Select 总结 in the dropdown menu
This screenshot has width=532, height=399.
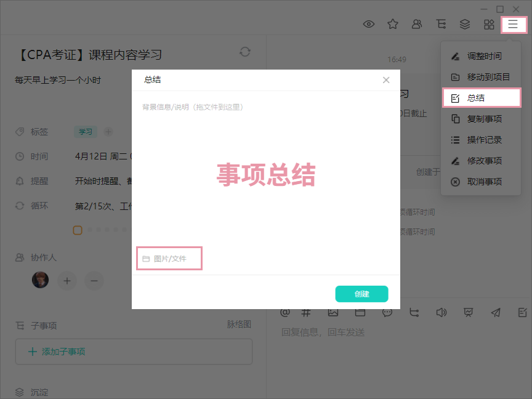(x=482, y=98)
